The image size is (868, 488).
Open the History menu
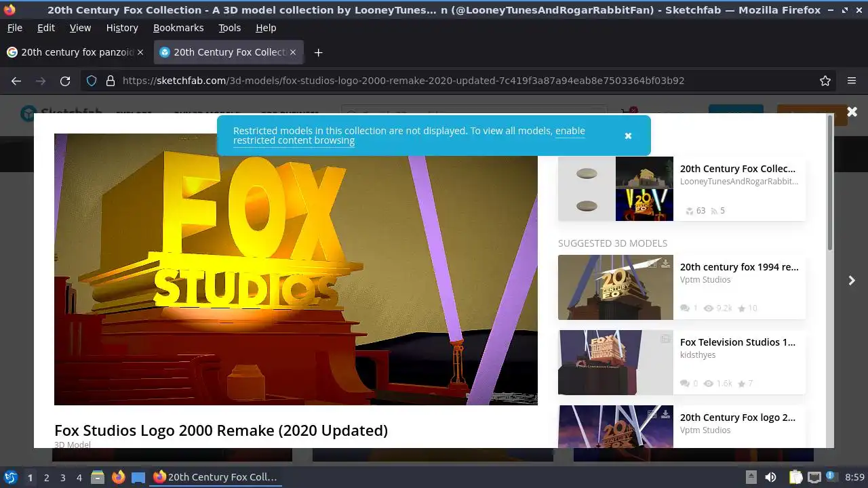(x=122, y=28)
